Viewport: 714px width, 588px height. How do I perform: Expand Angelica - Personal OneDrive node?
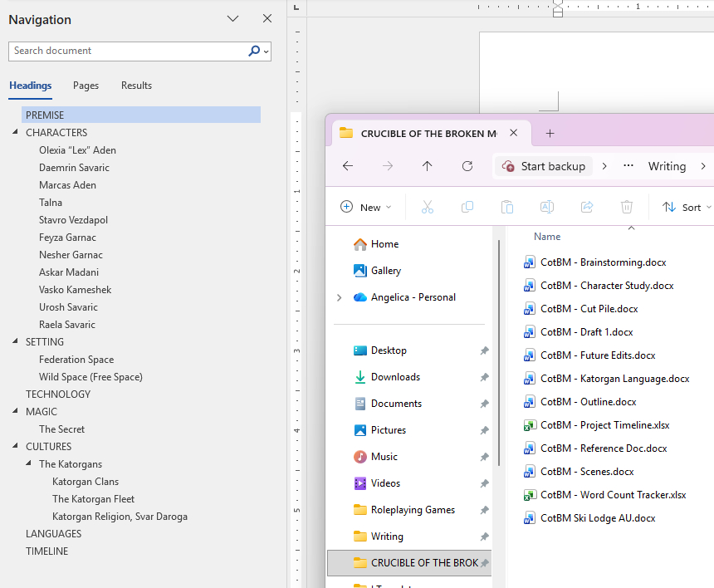click(x=339, y=297)
